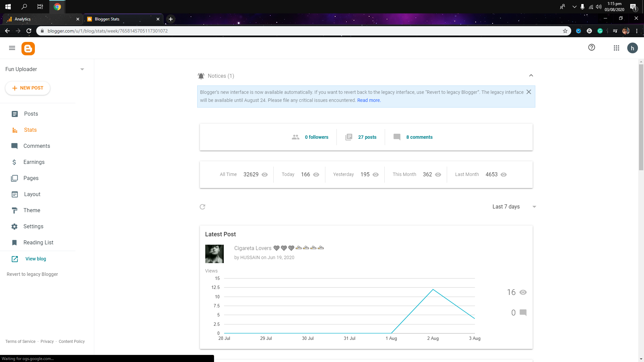
Task: Open the hamburger main menu icon
Action: coord(12,48)
